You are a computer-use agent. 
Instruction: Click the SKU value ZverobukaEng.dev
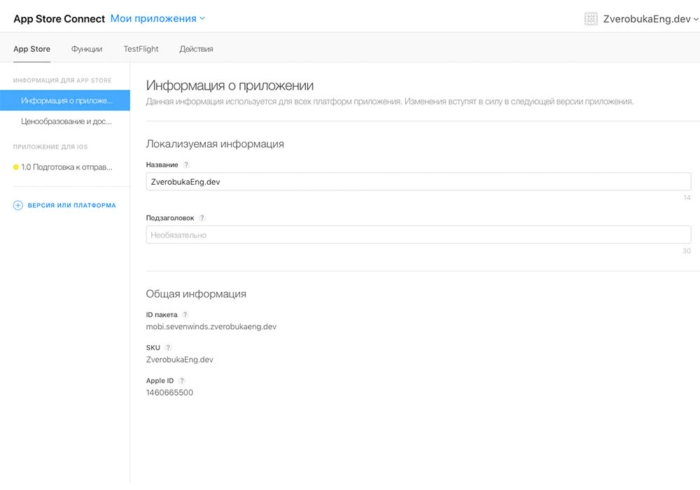(179, 360)
